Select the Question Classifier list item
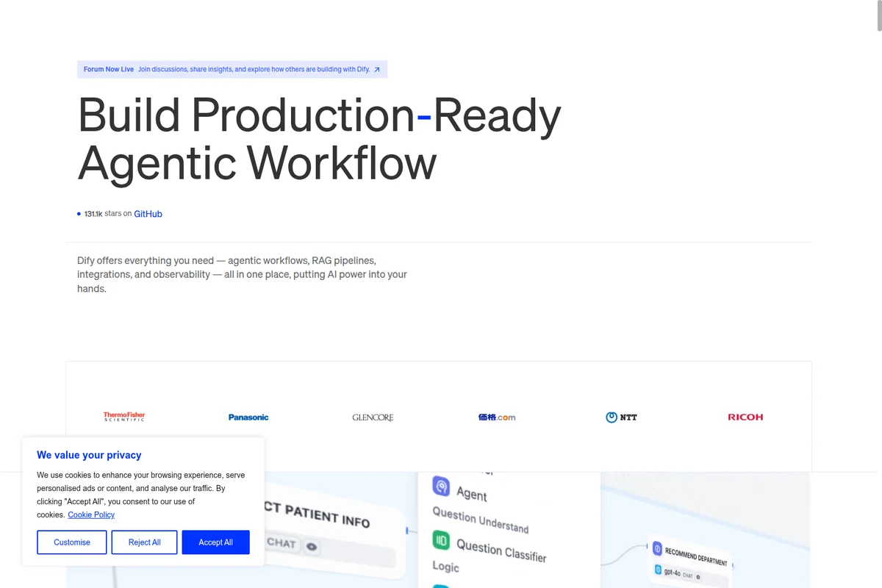The height and width of the screenshot is (588, 882). pyautogui.click(x=501, y=549)
